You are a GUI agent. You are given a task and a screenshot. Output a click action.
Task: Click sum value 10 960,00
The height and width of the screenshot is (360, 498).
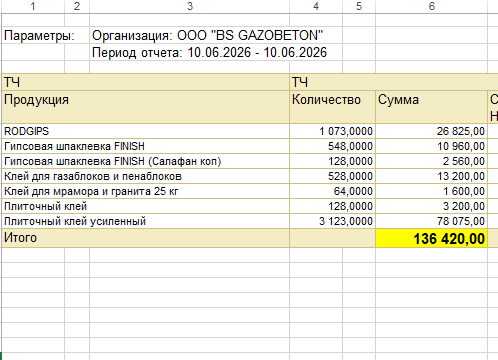(432, 146)
